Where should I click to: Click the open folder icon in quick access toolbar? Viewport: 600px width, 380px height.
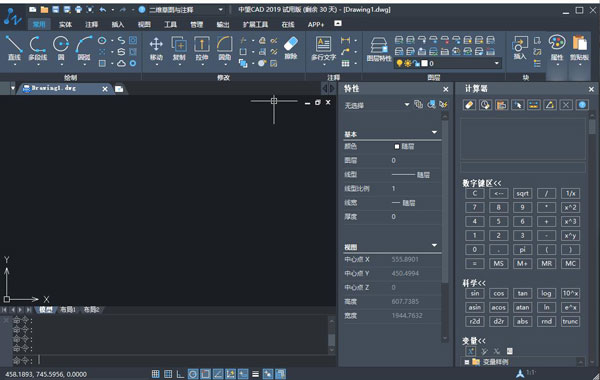(x=45, y=10)
